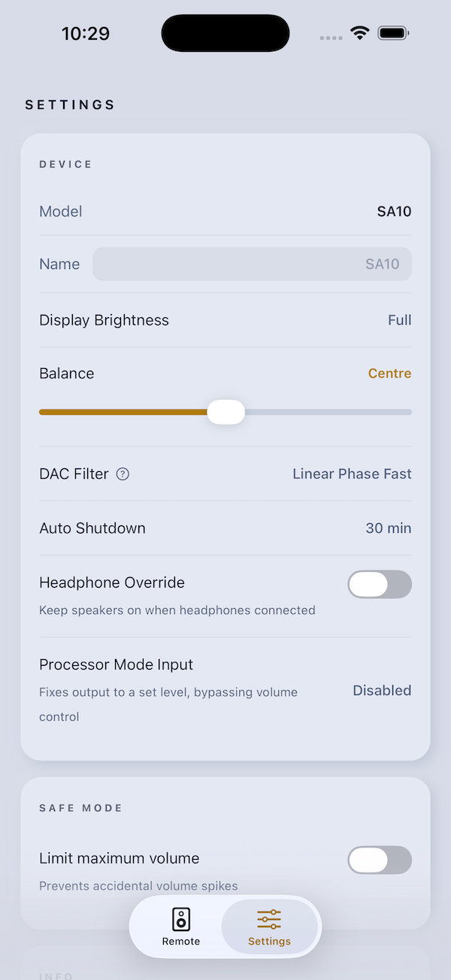Select the Remote speaker icon in the bottom bar
The height and width of the screenshot is (980, 451).
180,918
